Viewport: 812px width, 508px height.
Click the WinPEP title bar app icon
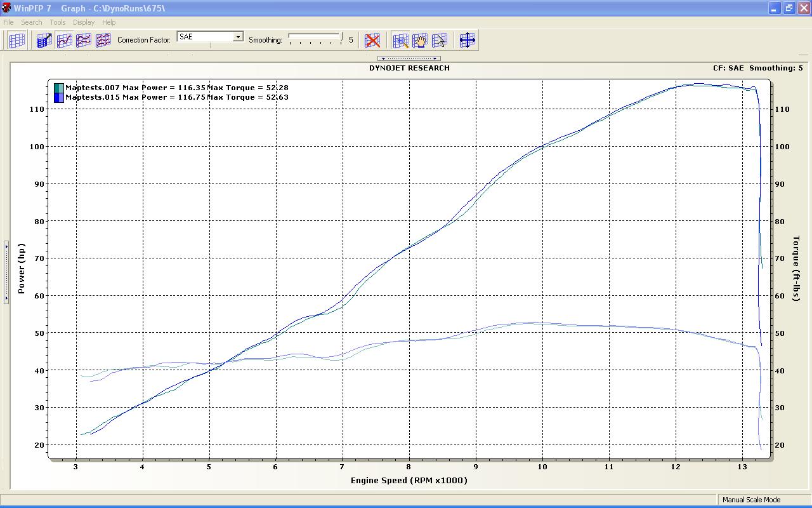6,8
